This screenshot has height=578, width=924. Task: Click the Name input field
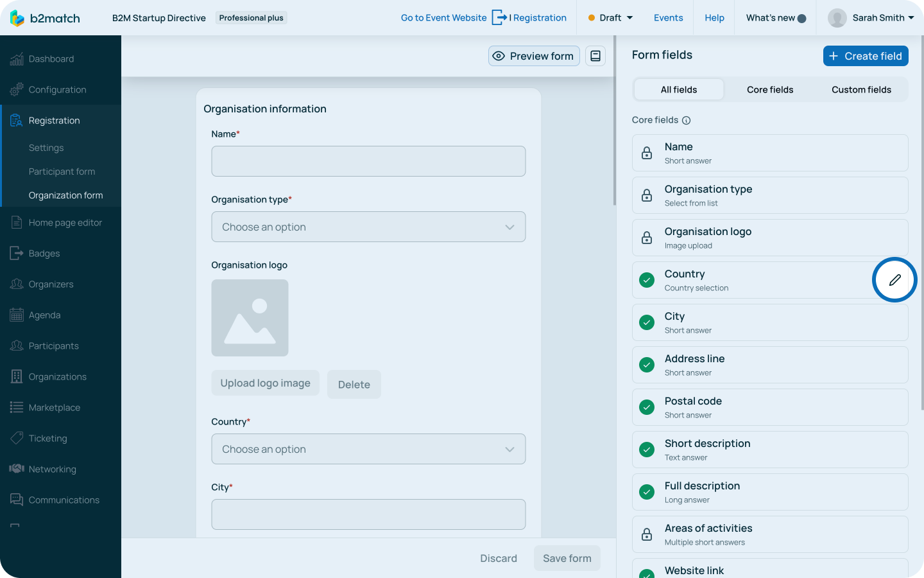368,161
